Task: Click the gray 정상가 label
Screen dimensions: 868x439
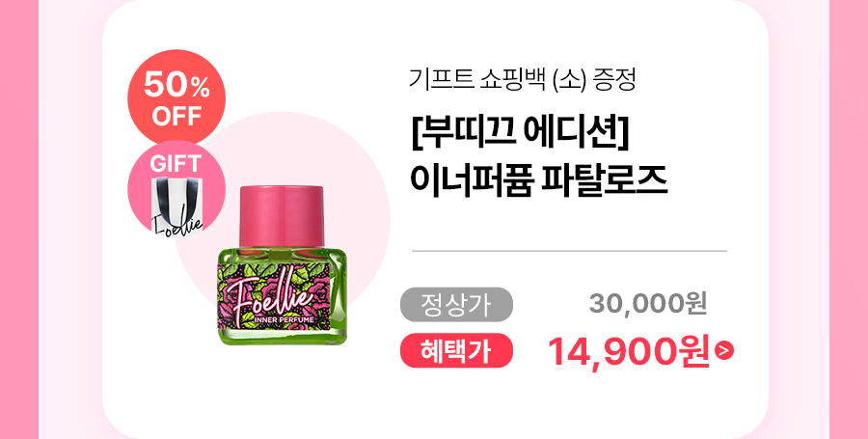Action: [x=457, y=304]
